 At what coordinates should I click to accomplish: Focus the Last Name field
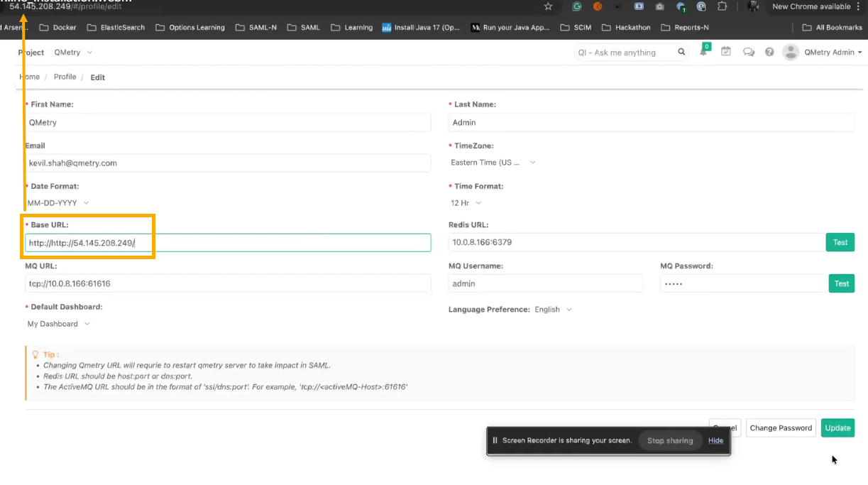click(652, 122)
